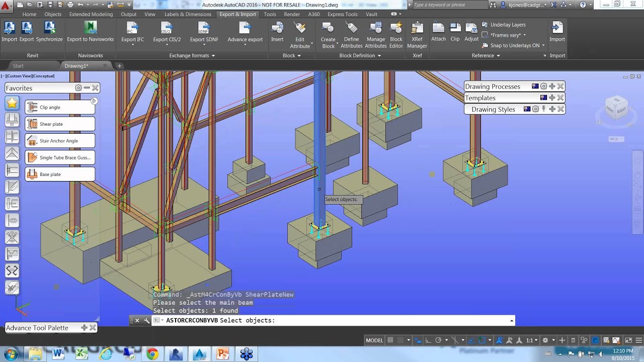Click the Shear plate connection
This screenshot has height=362, width=644.
pos(60,124)
